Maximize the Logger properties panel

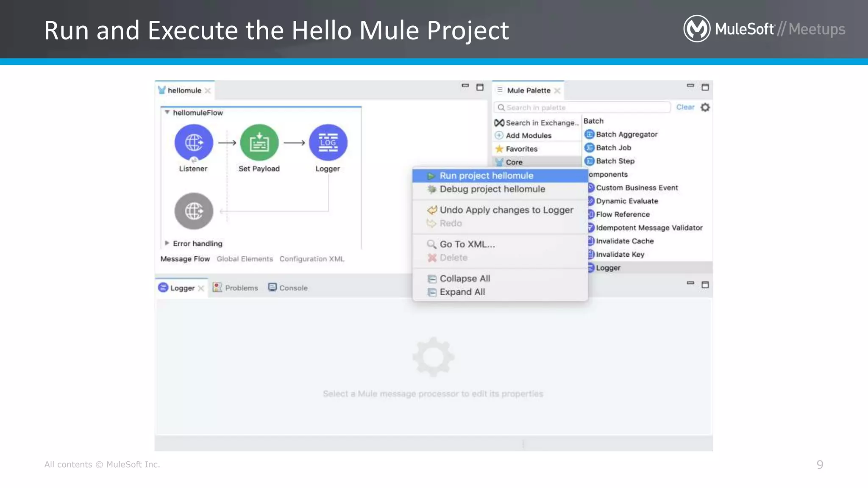point(705,285)
